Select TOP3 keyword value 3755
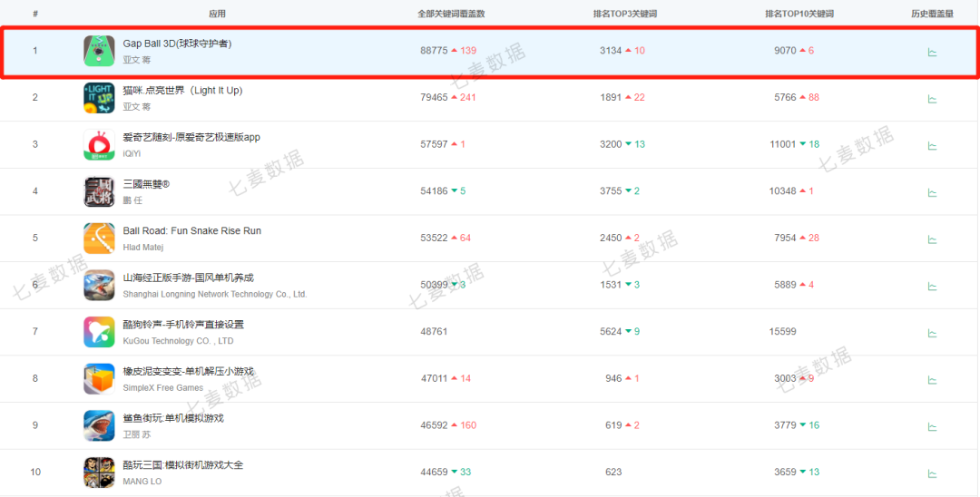The width and height of the screenshot is (980, 497). (611, 191)
